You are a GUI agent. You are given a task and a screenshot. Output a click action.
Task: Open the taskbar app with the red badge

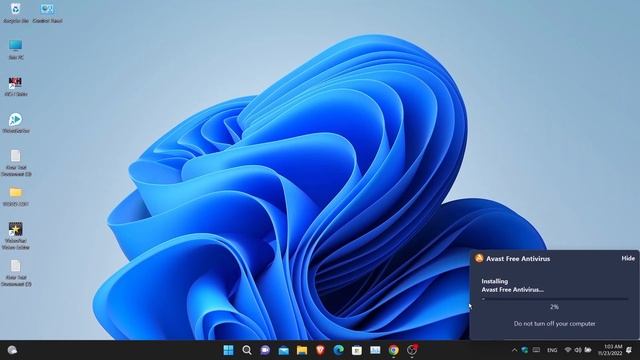(x=412, y=350)
